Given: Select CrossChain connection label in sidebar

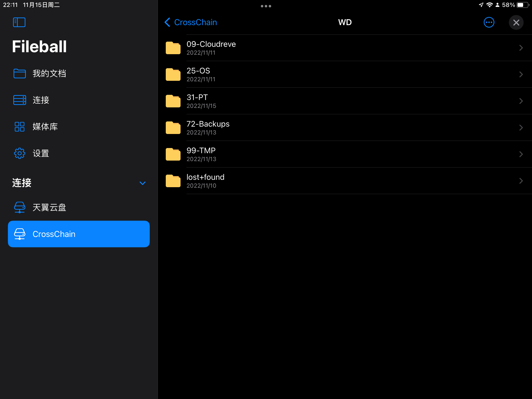Looking at the screenshot, I should pyautogui.click(x=54, y=234).
